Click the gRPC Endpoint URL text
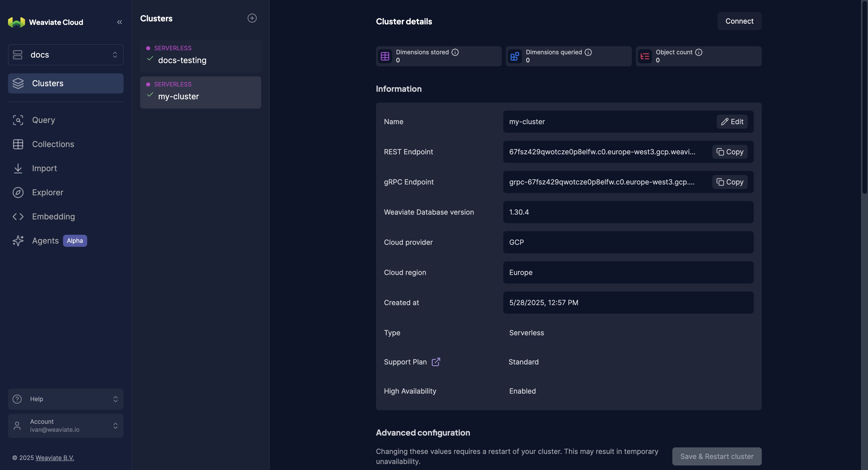Screen dimensions: 868x470 (602, 182)
